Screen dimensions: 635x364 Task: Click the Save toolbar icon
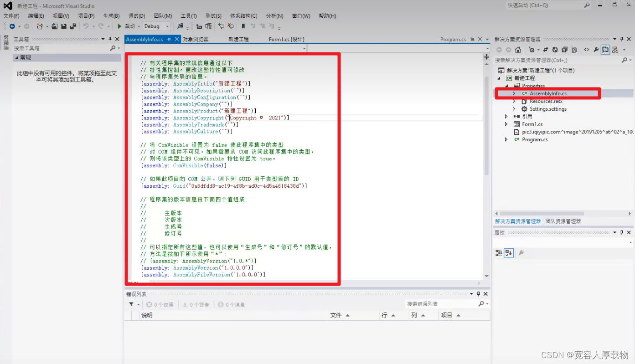(64, 26)
